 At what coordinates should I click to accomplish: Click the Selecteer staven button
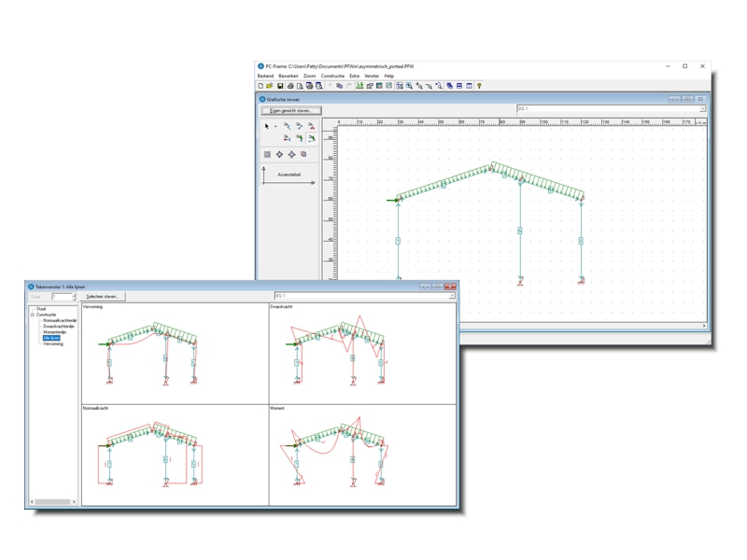pos(102,297)
